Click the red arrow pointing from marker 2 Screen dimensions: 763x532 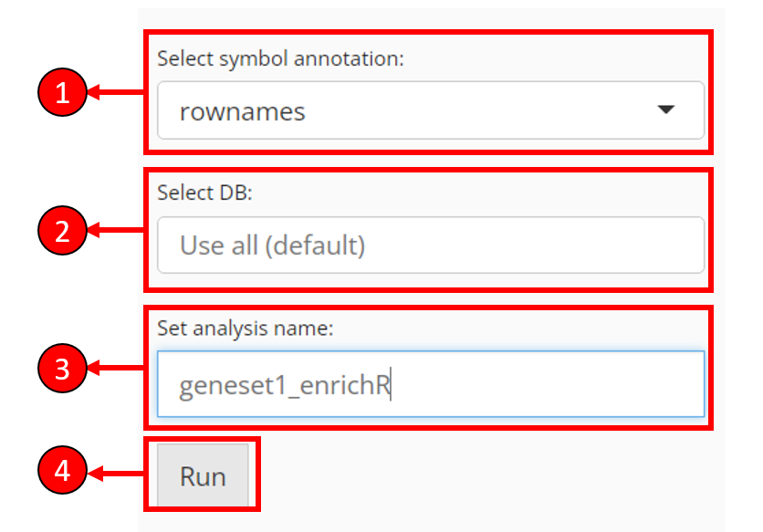click(116, 230)
